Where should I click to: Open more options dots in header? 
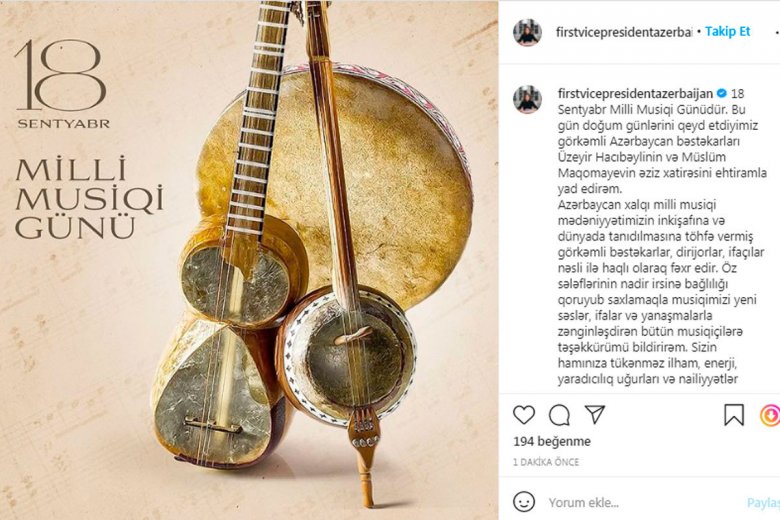(x=777, y=32)
